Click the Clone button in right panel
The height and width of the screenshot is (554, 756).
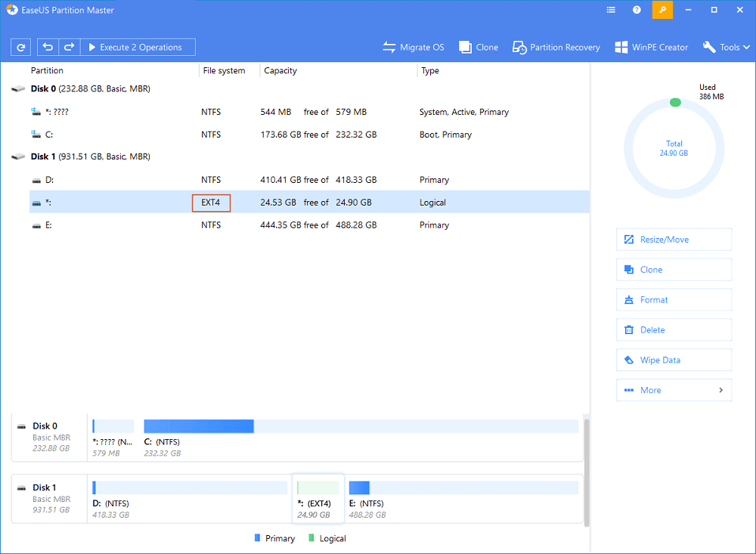coord(674,270)
